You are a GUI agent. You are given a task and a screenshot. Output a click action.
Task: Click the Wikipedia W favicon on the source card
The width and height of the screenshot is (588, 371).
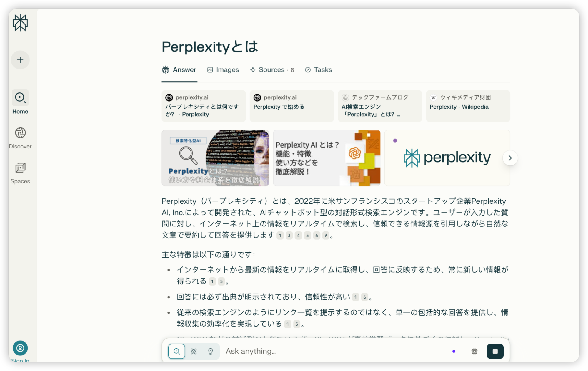433,97
